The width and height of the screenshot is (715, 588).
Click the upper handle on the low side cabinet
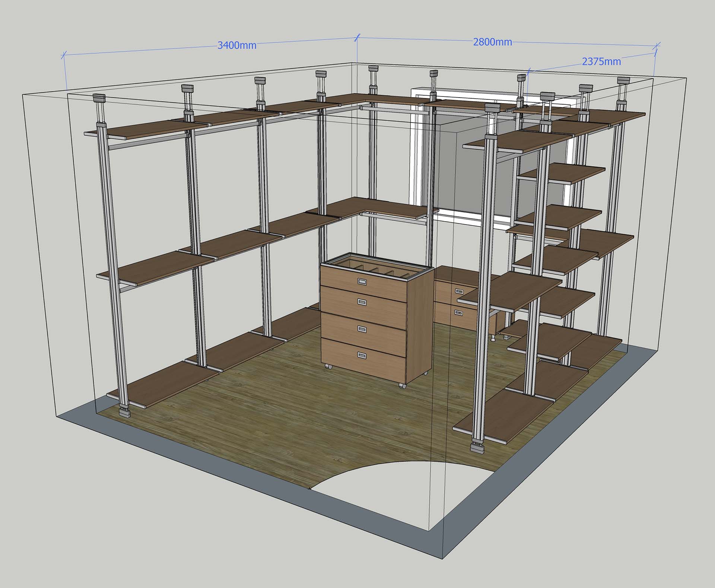[459, 291]
